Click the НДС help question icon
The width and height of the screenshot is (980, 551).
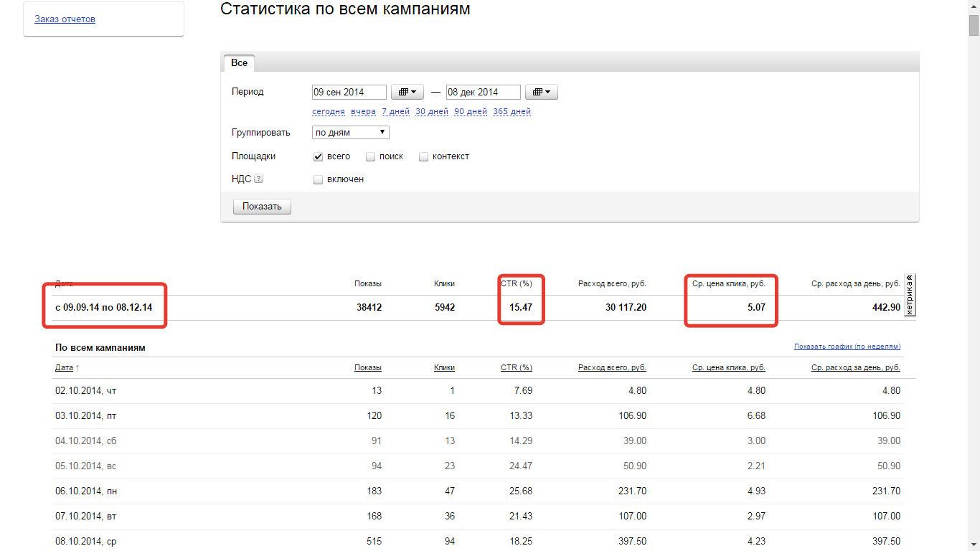point(258,179)
